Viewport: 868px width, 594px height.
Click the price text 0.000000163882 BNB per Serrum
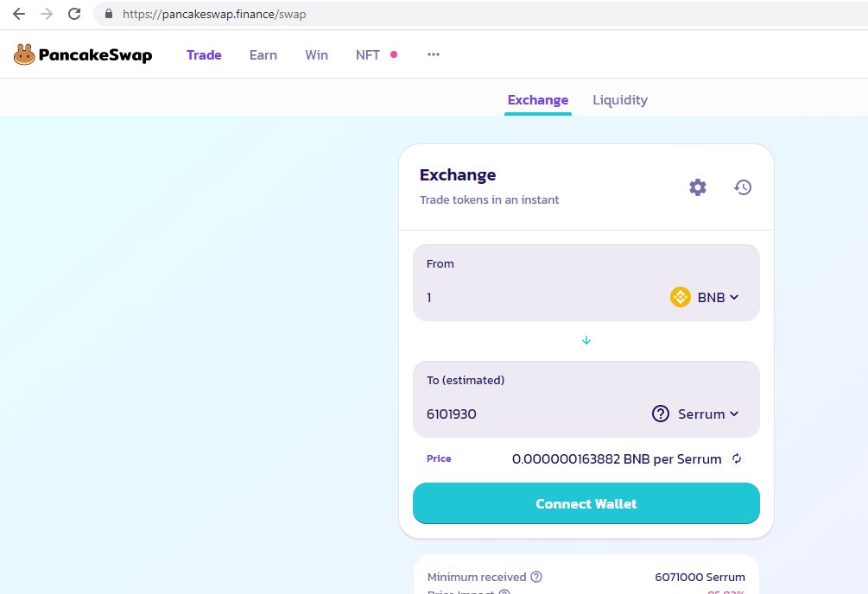tap(617, 459)
